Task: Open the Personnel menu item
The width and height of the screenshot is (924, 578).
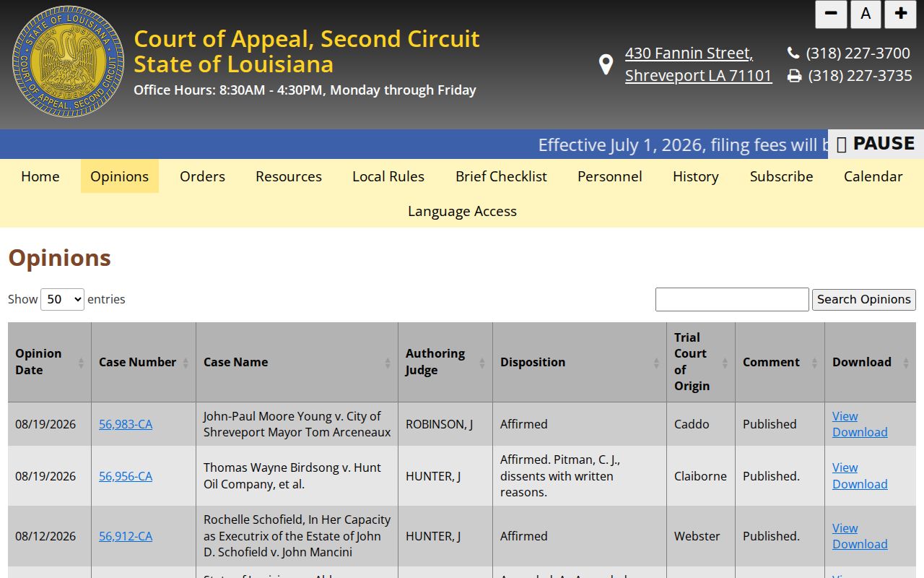Action: coord(610,176)
